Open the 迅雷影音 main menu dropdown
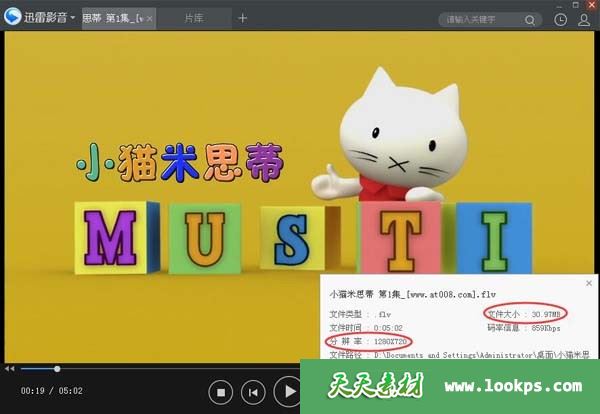This screenshot has width=600, height=414. click(73, 18)
